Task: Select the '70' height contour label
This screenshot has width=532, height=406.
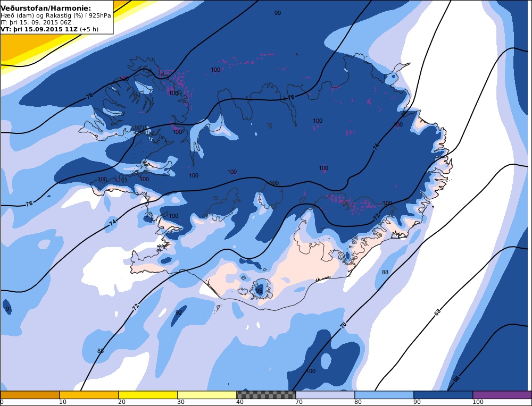Action: (343, 325)
